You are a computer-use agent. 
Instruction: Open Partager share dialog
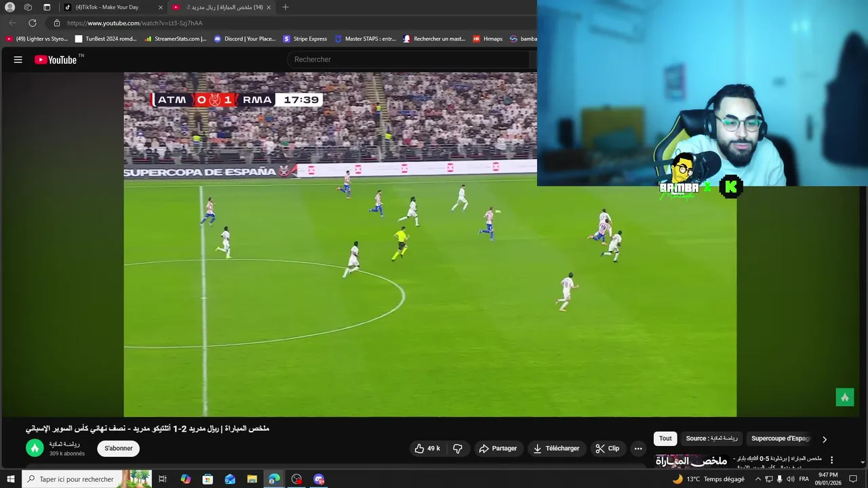pyautogui.click(x=498, y=449)
